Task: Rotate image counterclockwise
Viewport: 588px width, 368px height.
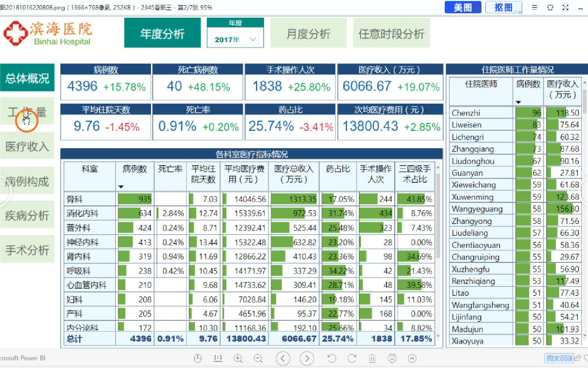Action: coord(332,358)
